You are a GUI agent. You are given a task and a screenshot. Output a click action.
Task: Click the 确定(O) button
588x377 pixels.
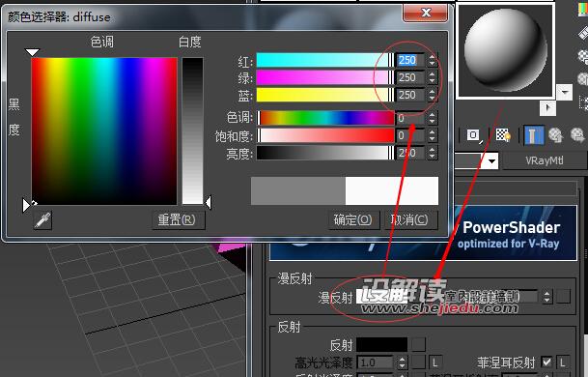point(352,219)
